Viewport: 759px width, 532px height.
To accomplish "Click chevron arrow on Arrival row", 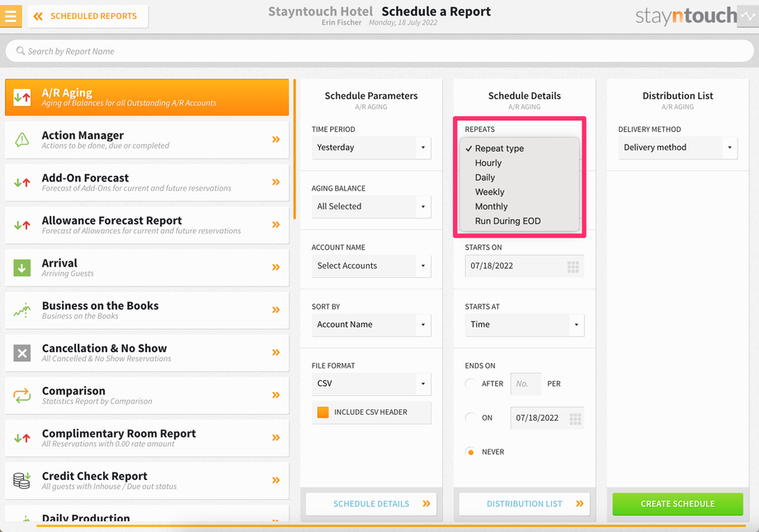I will [x=276, y=267].
